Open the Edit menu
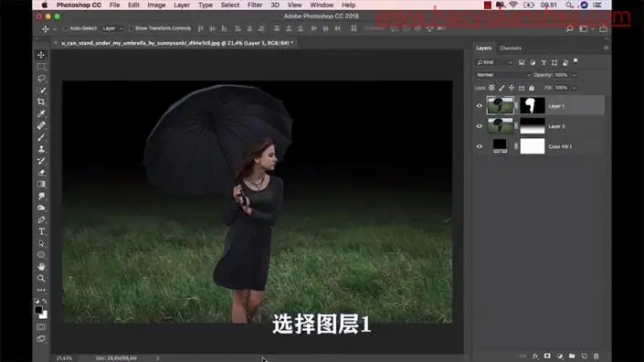This screenshot has width=644, height=362. 133,5
